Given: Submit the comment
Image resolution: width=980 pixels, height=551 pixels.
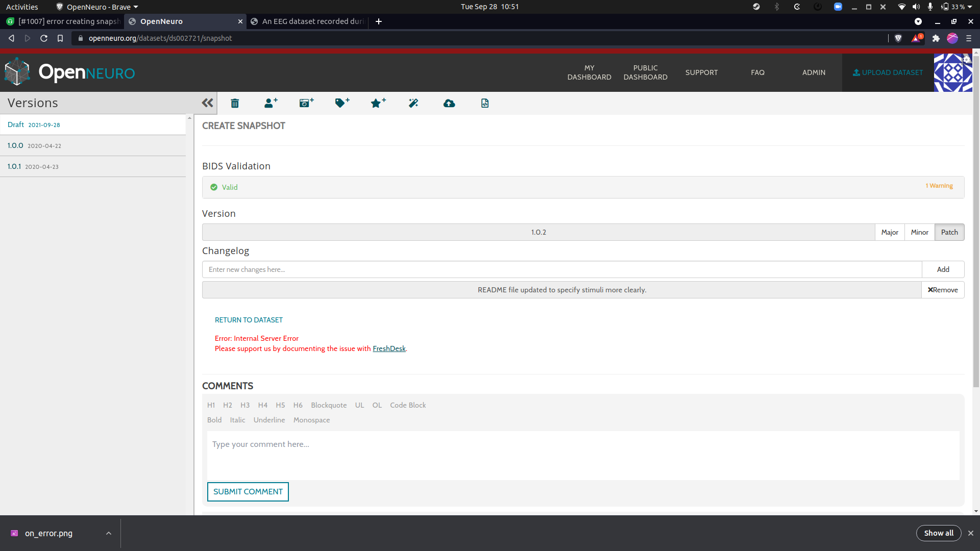Looking at the screenshot, I should pyautogui.click(x=248, y=491).
